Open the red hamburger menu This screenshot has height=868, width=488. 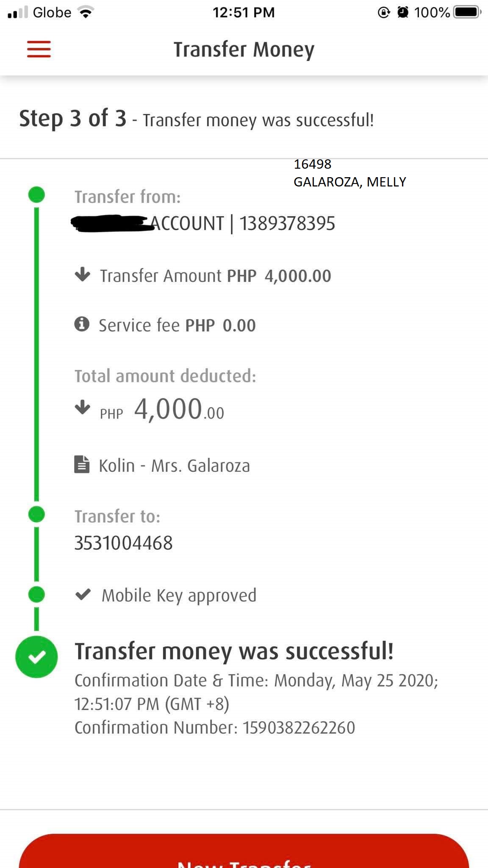39,49
